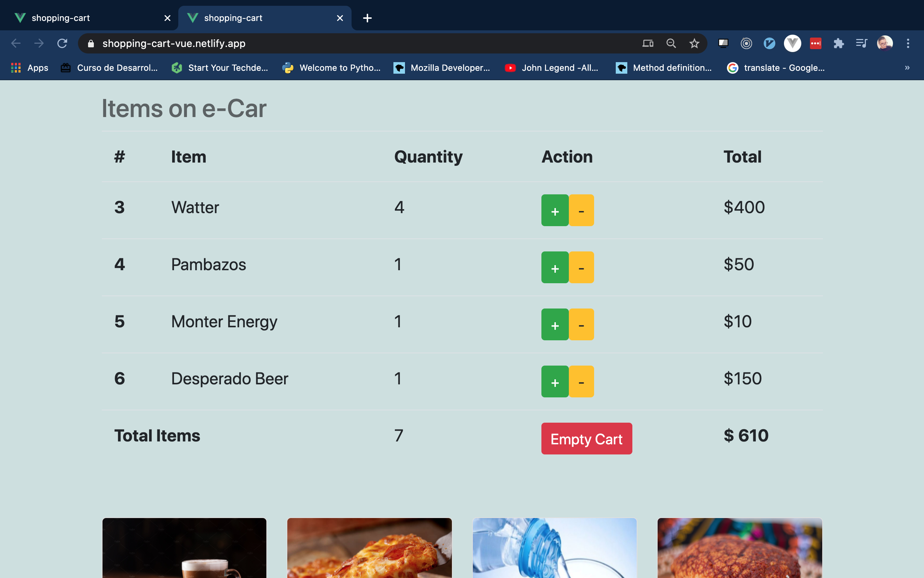Open the cast/device screen icon in address bar
924x578 pixels.
[648, 43]
